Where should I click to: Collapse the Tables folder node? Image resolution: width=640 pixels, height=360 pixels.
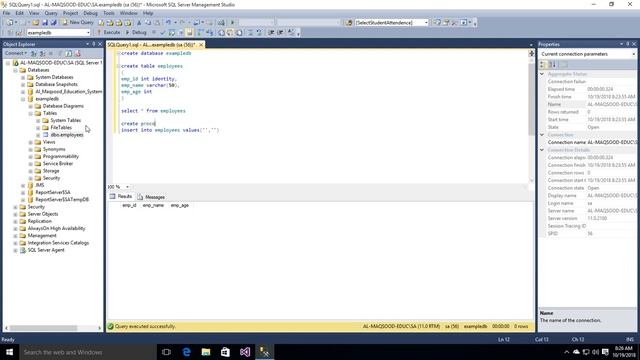point(31,113)
